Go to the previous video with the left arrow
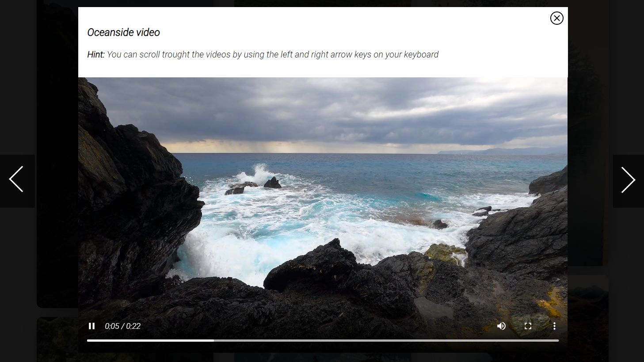Viewport: 644px width, 362px height. tap(17, 180)
